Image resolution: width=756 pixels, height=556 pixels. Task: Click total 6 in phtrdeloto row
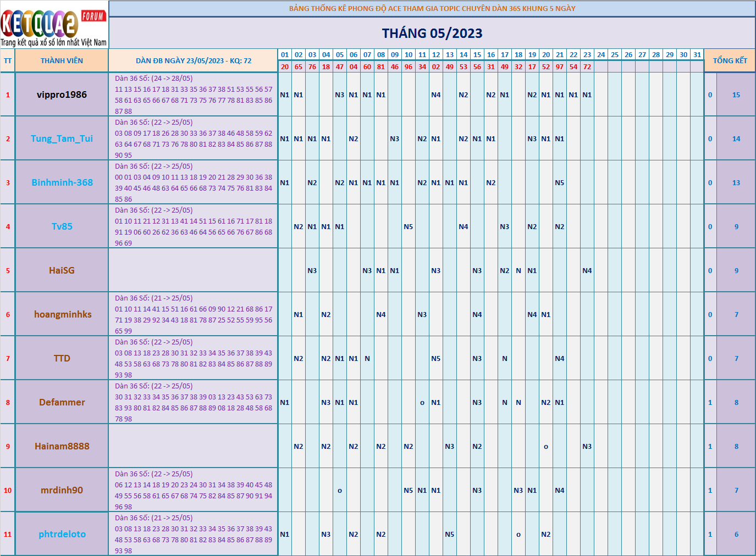coord(736,534)
